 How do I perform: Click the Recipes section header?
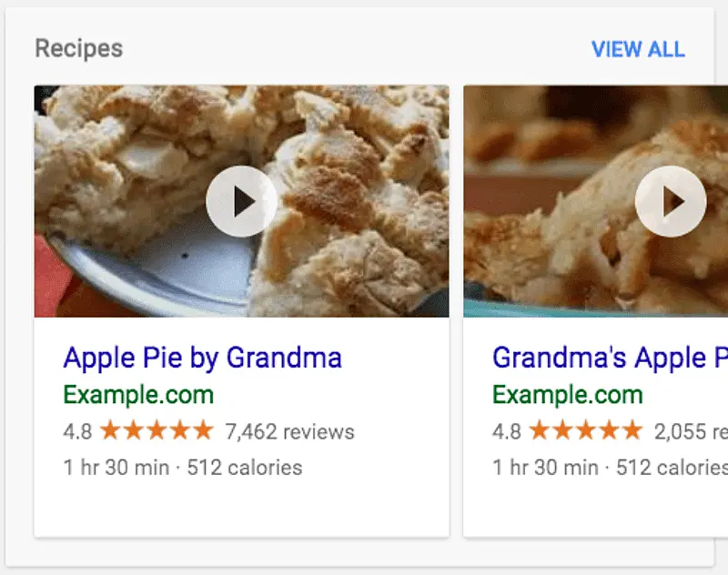pos(77,48)
